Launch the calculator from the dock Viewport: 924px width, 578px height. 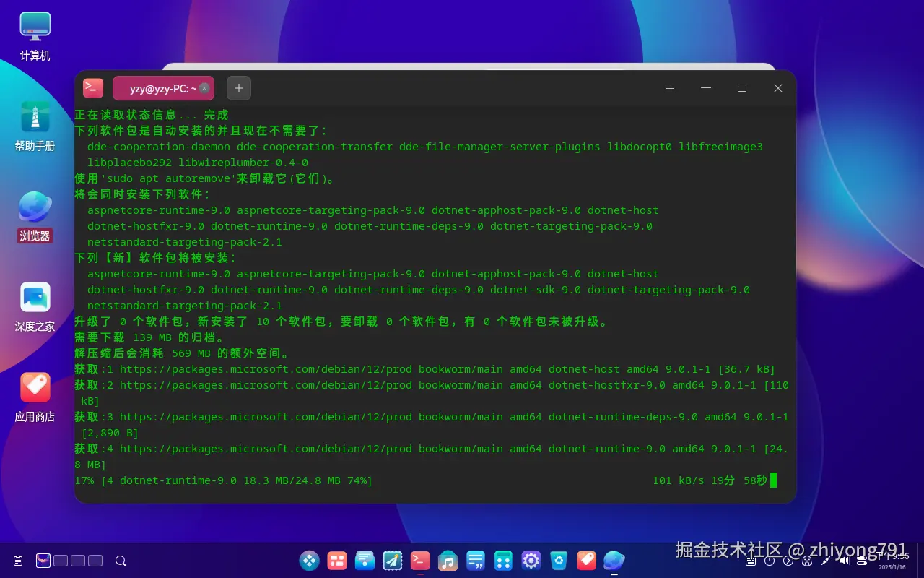pyautogui.click(x=503, y=560)
